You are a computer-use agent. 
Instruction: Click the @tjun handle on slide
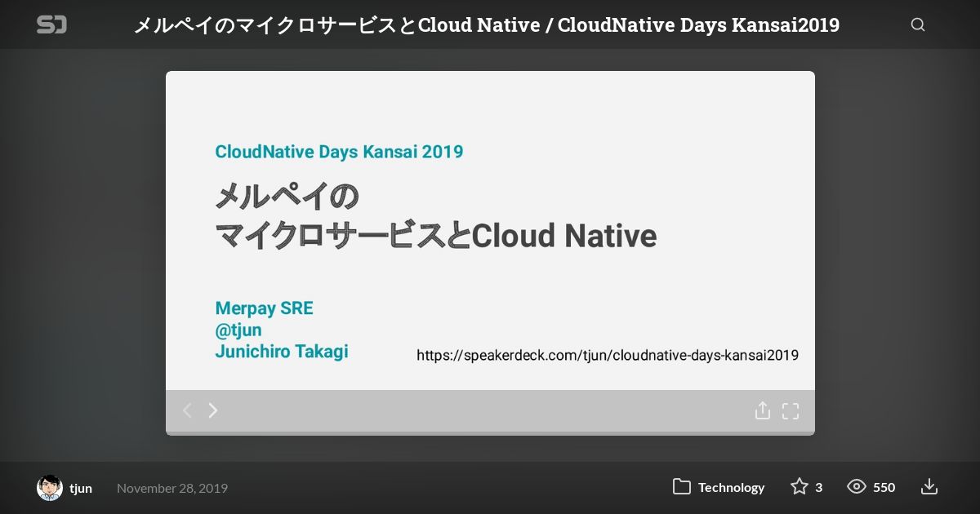(x=238, y=330)
